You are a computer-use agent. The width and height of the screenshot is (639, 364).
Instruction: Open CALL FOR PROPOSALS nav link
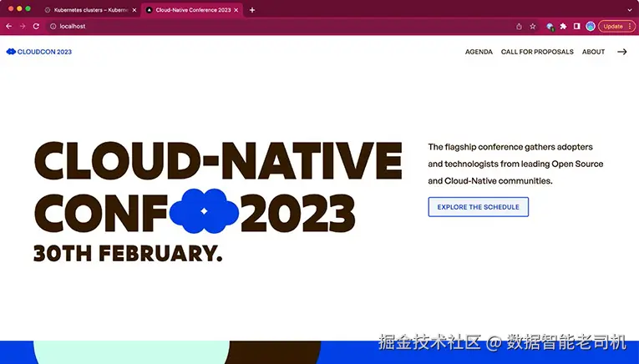pyautogui.click(x=537, y=52)
